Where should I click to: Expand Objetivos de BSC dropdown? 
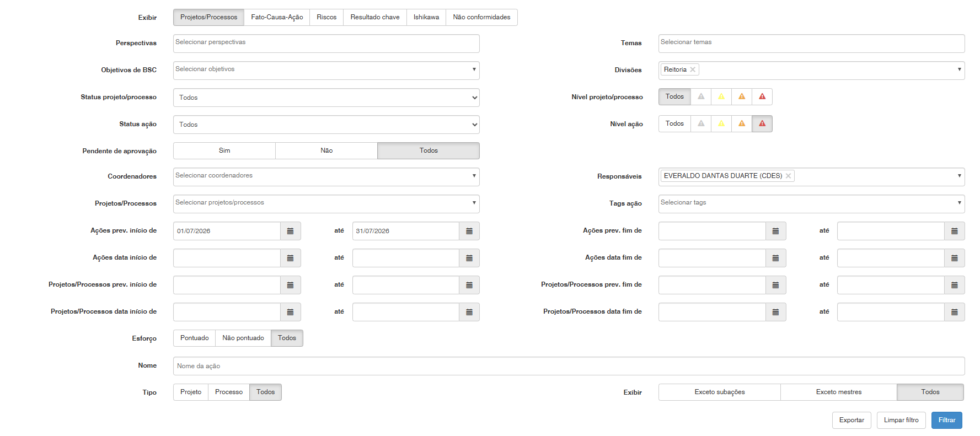pos(474,69)
